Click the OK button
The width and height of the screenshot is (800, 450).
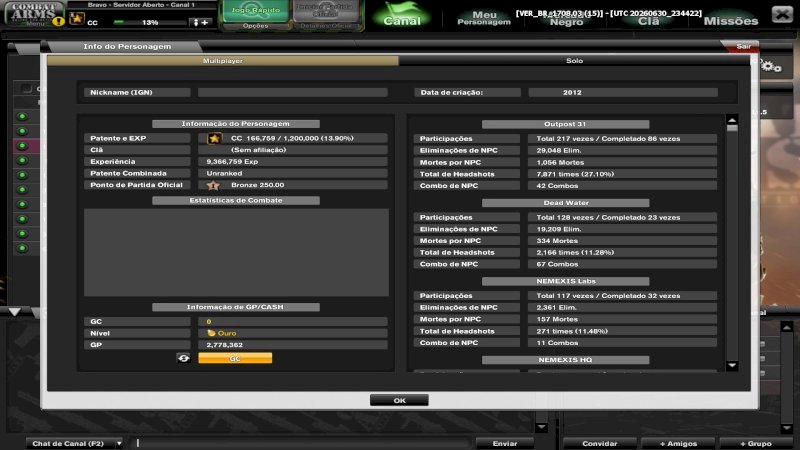coord(399,401)
